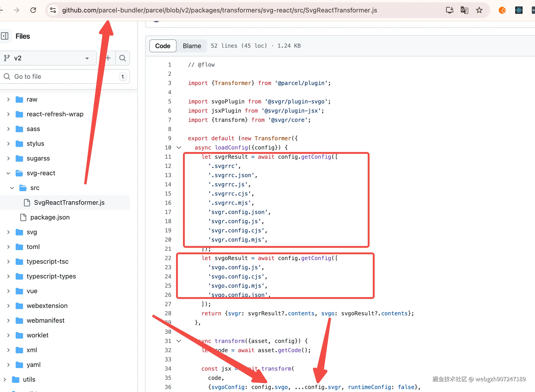Click the orange extension icon in toolbar
The width and height of the screenshot is (535, 392).
coord(502,10)
